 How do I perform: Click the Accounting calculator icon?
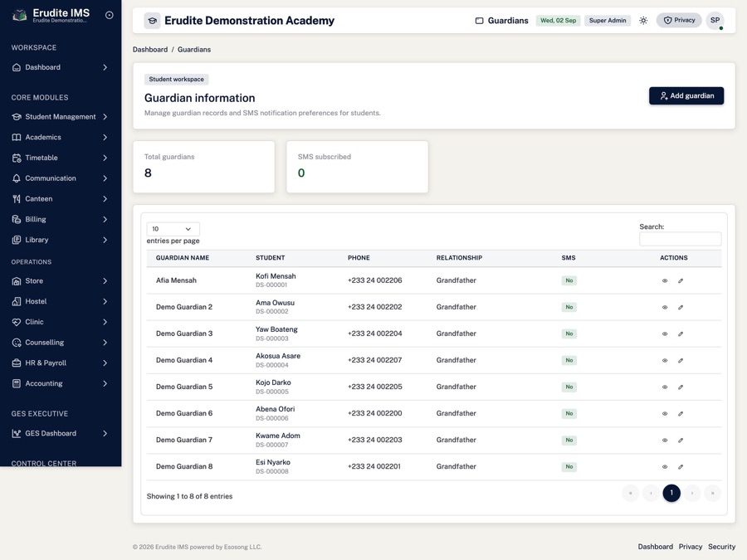click(x=17, y=383)
